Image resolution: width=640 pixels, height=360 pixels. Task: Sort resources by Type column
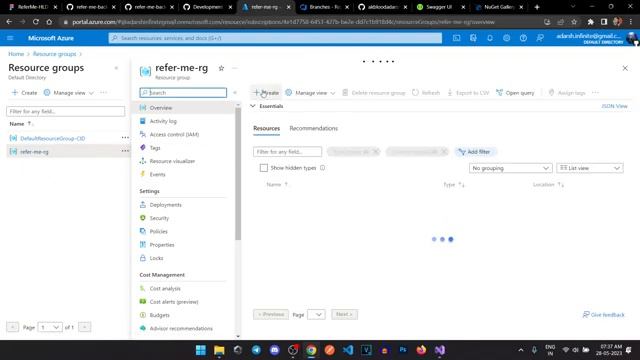point(453,184)
